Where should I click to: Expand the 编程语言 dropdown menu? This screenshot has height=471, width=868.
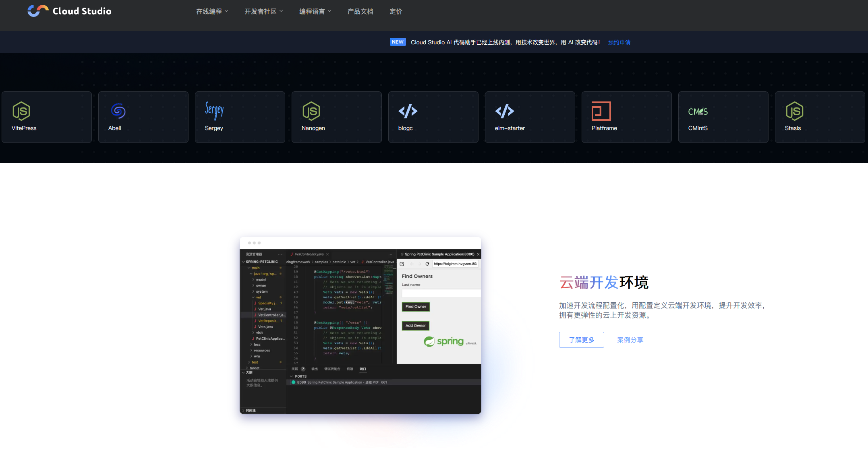(315, 11)
